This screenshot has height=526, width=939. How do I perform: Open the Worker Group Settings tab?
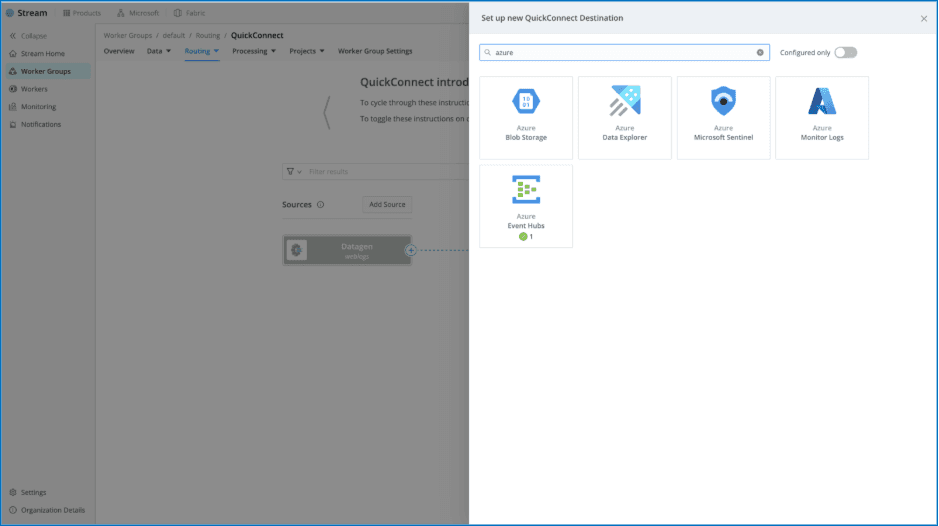tap(375, 51)
